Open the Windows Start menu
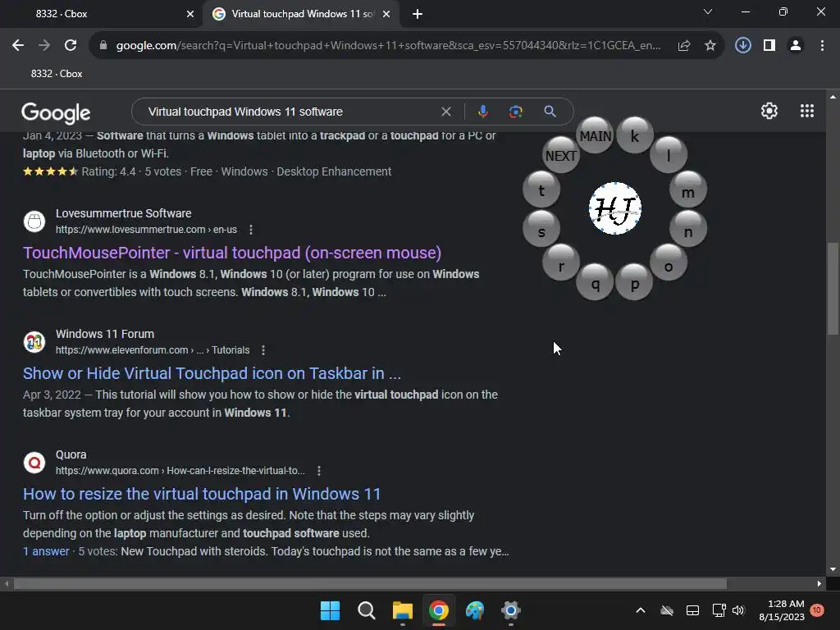Viewport: 840px width, 630px height. click(330, 610)
